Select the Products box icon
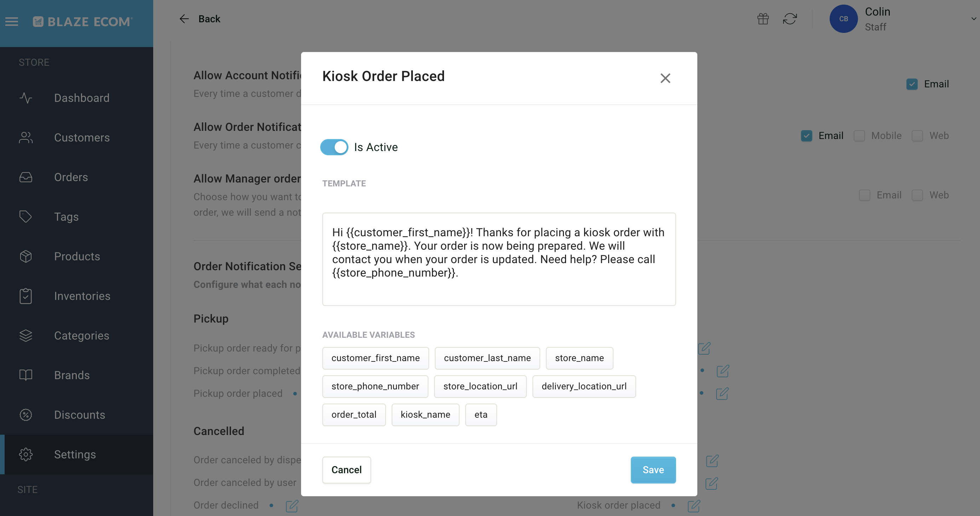Image resolution: width=980 pixels, height=516 pixels. point(25,256)
